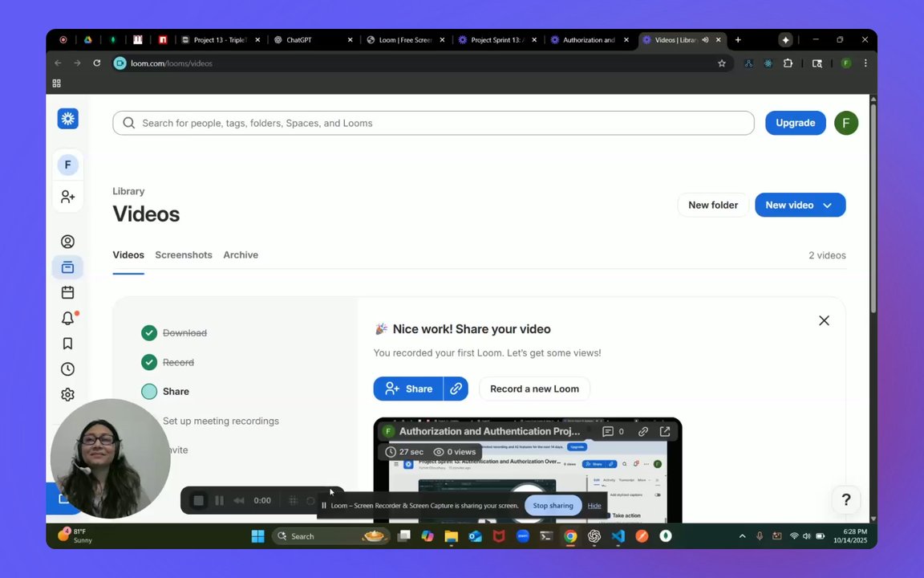Screen dimensions: 924x578
Task: Pause the Loom recording
Action: [x=219, y=501]
